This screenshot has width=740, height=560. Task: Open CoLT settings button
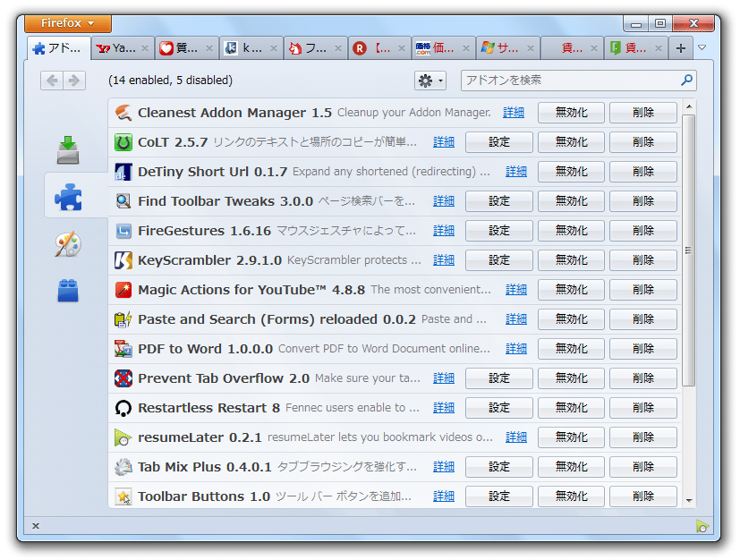coord(498,142)
